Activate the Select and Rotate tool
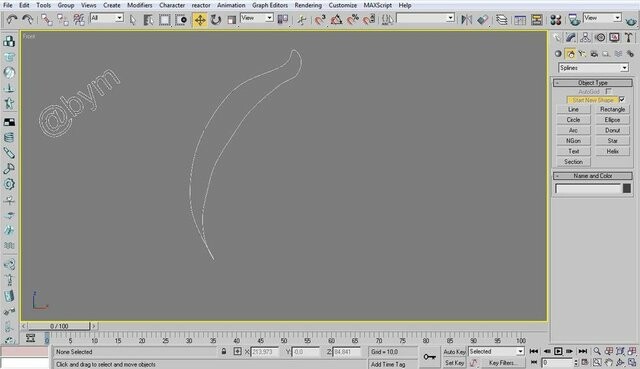The image size is (640, 369). tap(216, 20)
